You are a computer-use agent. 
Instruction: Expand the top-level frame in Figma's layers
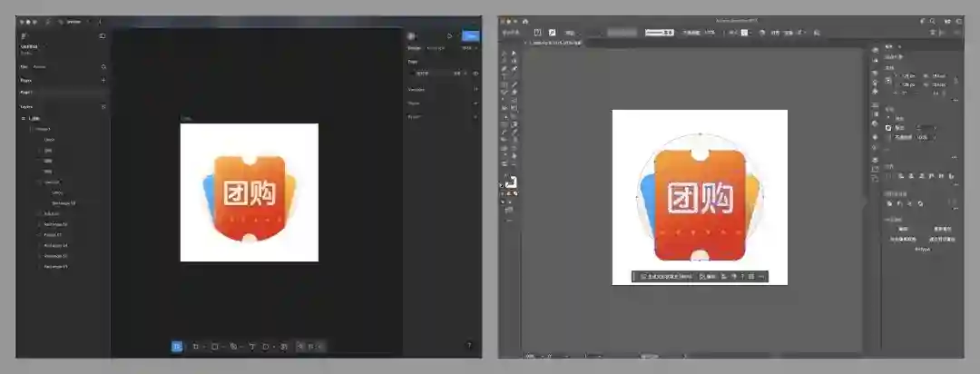(x=24, y=118)
